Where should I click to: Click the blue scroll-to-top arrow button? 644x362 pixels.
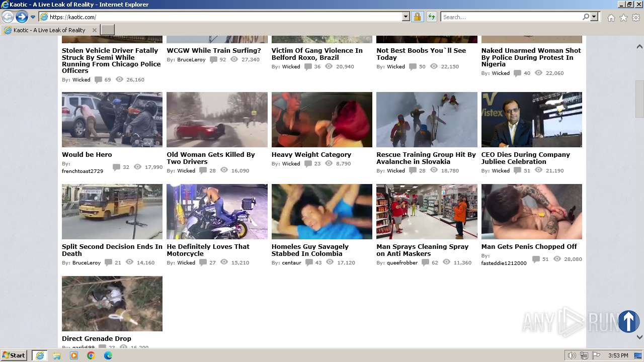tap(628, 321)
